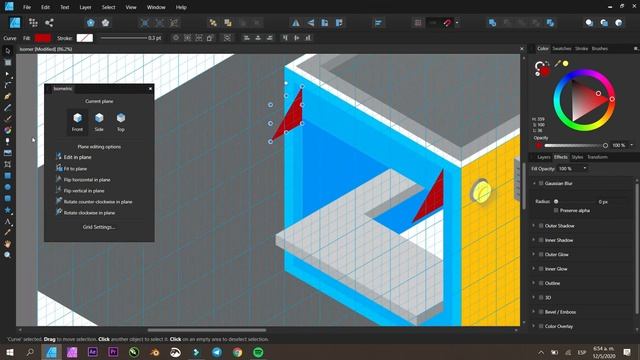Expand the Inner Shadow section arrow

(x=533, y=240)
